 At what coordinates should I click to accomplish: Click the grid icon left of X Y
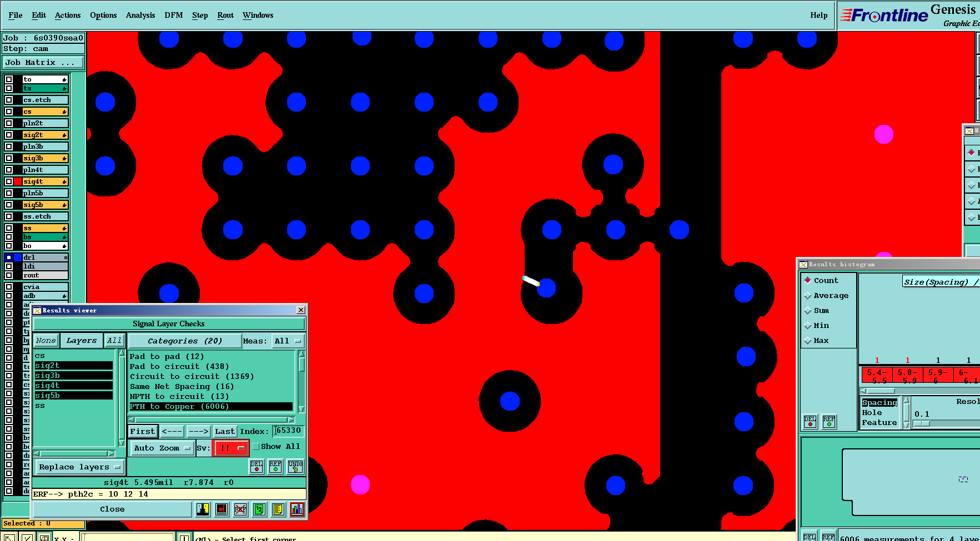[x=44, y=537]
